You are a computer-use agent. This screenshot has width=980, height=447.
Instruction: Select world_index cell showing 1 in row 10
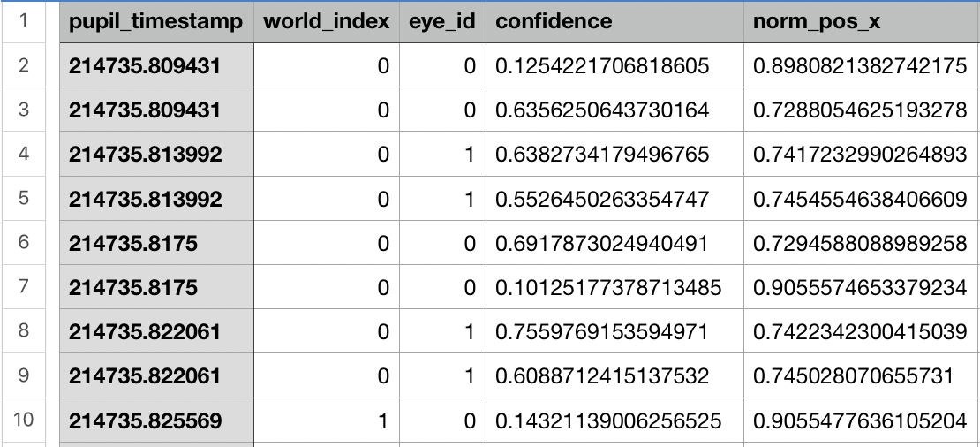tap(327, 420)
